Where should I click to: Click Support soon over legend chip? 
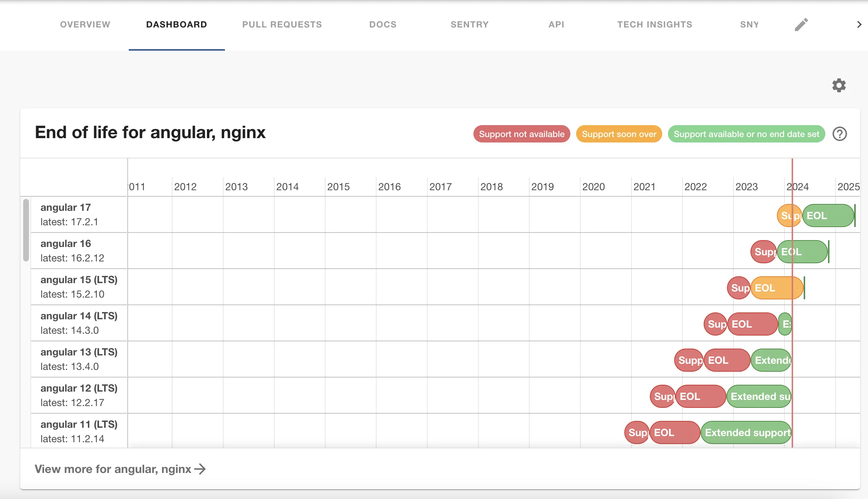[x=619, y=134]
